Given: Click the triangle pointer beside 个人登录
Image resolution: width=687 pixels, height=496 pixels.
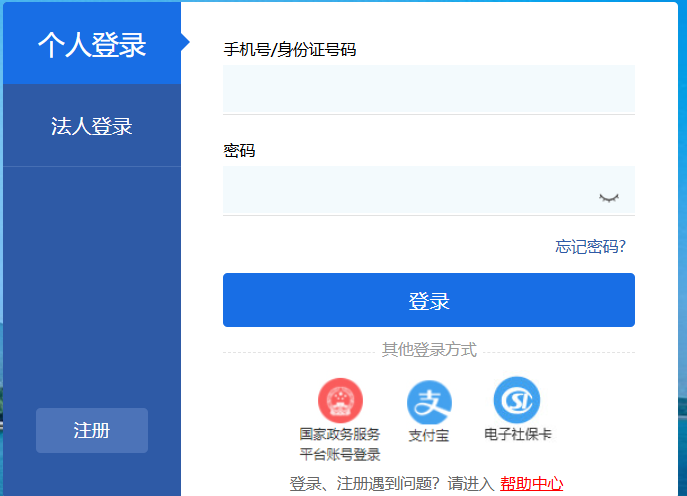Looking at the screenshot, I should pyautogui.click(x=185, y=42).
